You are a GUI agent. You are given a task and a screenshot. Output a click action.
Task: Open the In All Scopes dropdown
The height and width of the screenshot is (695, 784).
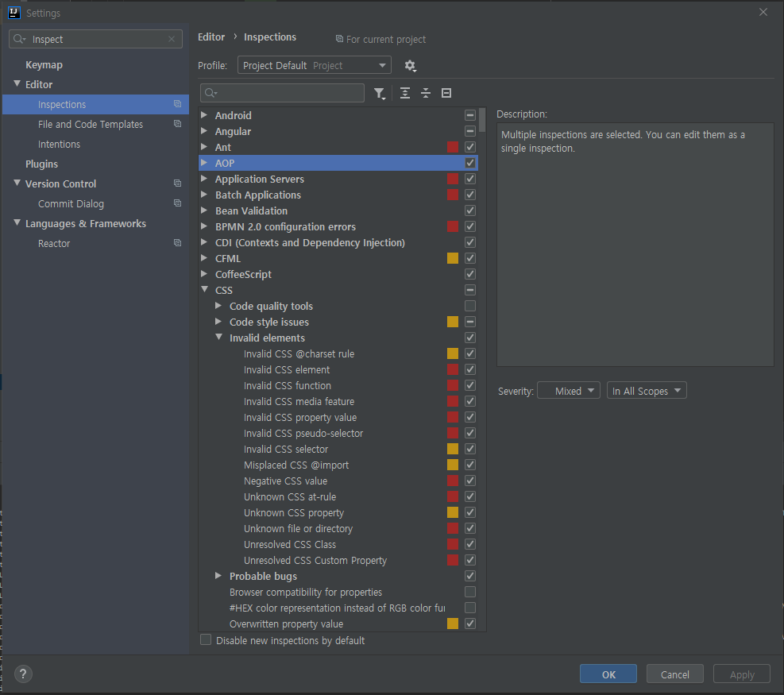point(647,391)
